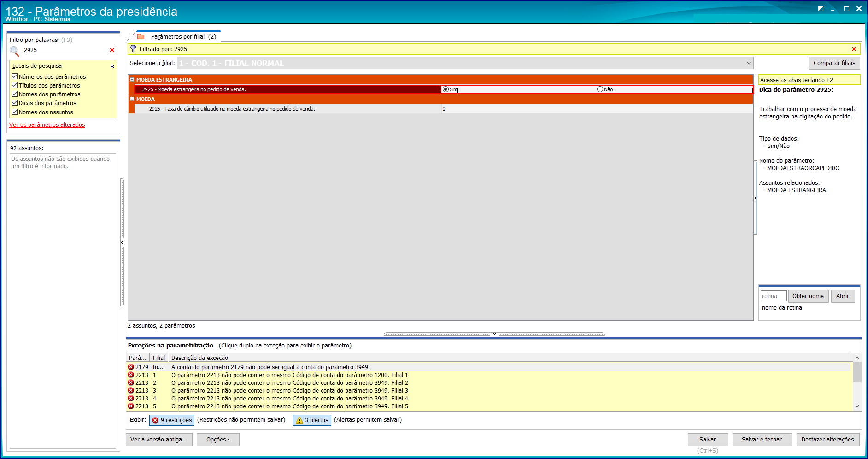Click the restore-down window icon in title bar
This screenshot has width=868, height=459.
coord(821,9)
